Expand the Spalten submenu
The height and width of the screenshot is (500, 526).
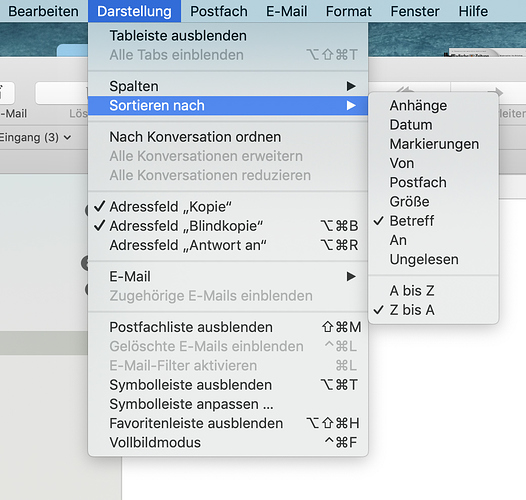coord(228,86)
